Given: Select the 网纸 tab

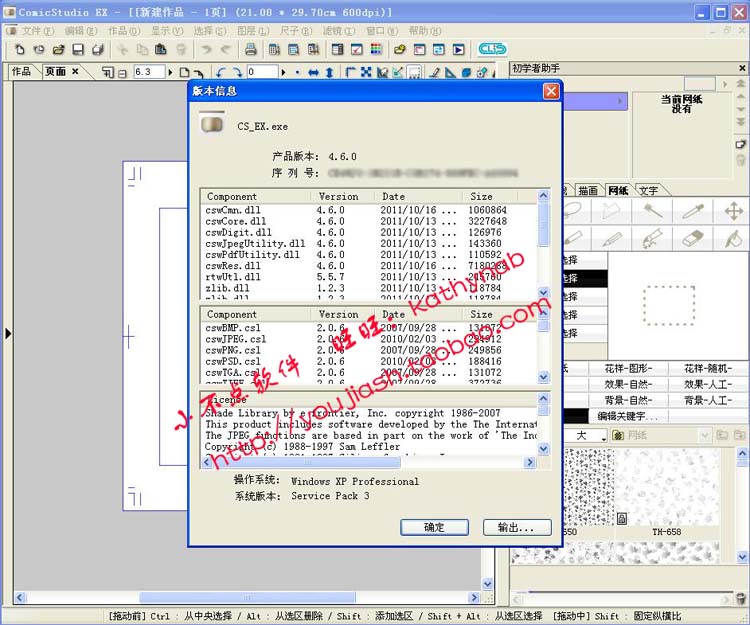Looking at the screenshot, I should (x=618, y=190).
